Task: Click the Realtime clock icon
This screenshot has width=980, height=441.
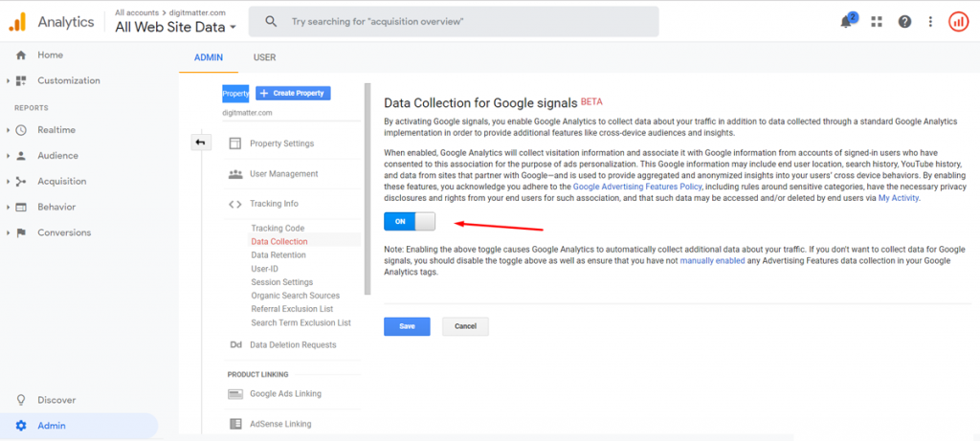Action: (21, 130)
